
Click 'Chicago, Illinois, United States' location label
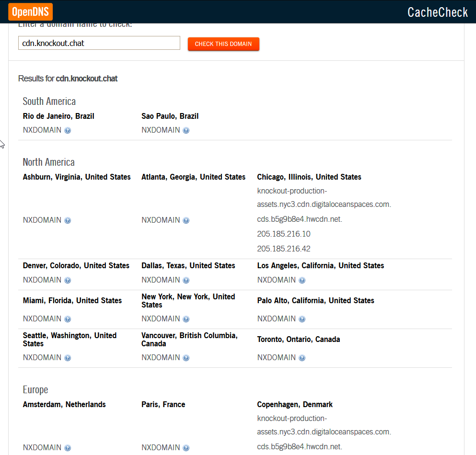(309, 177)
